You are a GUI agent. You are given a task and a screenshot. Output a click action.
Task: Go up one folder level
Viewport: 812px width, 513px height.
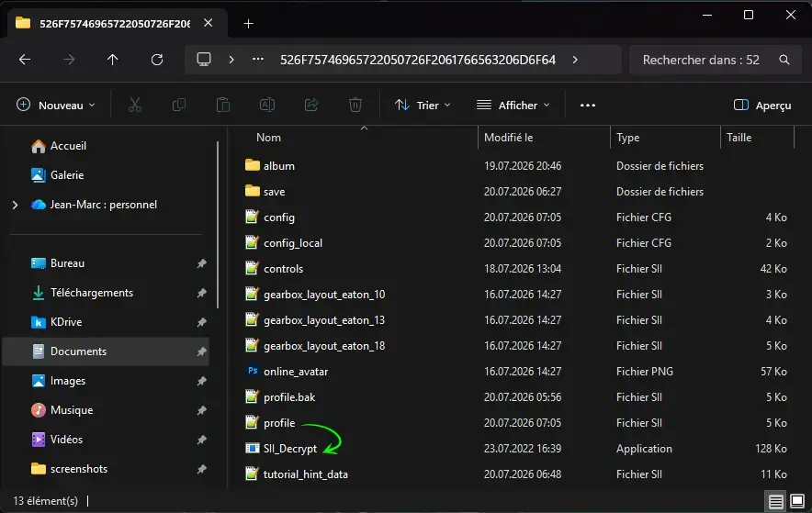point(112,60)
